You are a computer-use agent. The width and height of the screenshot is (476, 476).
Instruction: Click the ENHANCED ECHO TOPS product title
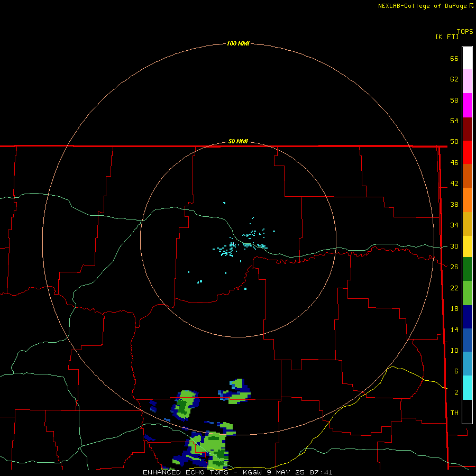coord(186,472)
